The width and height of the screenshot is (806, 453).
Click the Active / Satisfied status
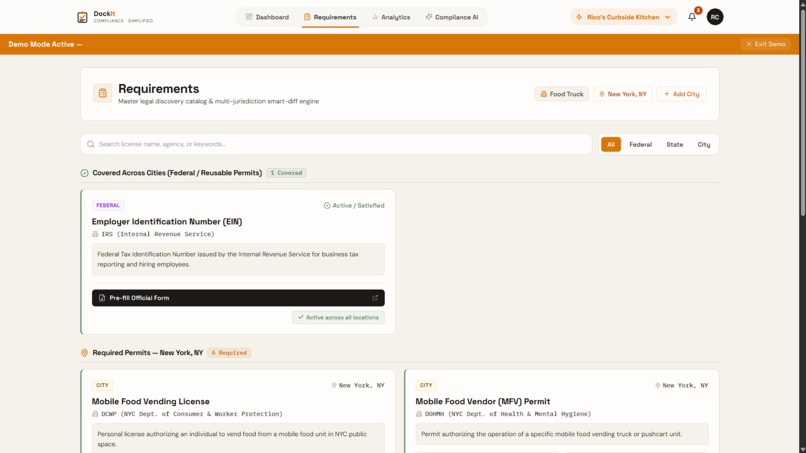(354, 205)
